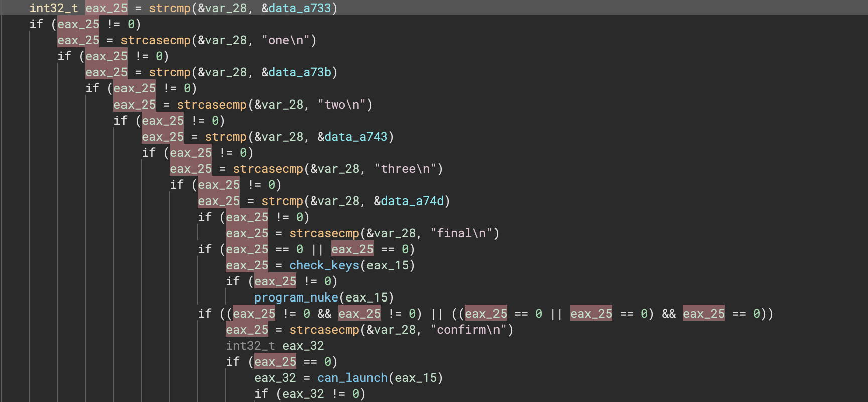Select eax_25 assigned from strcasecmp "one\n"
Image resolution: width=868 pixels, height=402 pixels.
(x=78, y=40)
